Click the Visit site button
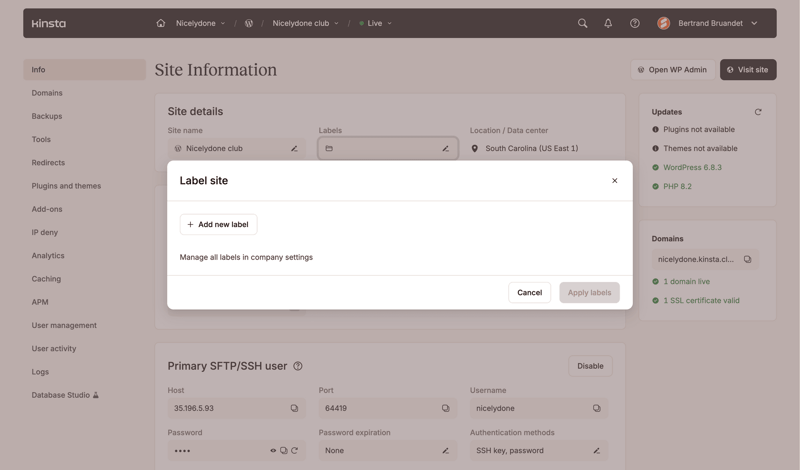 point(748,69)
